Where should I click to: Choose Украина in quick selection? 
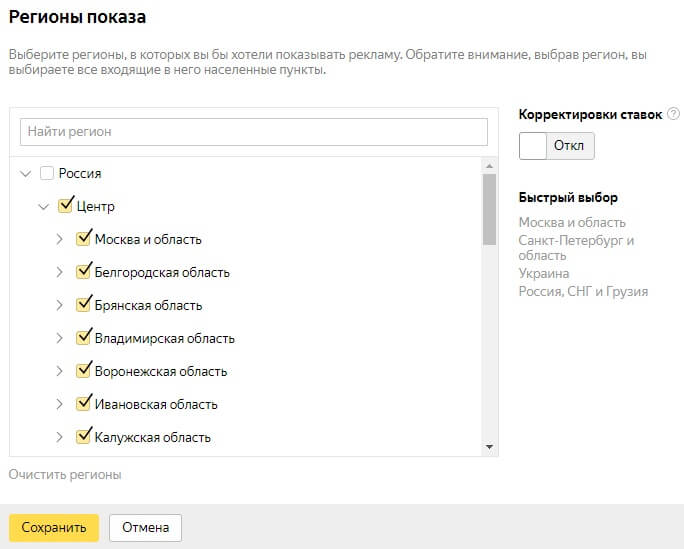pos(544,273)
